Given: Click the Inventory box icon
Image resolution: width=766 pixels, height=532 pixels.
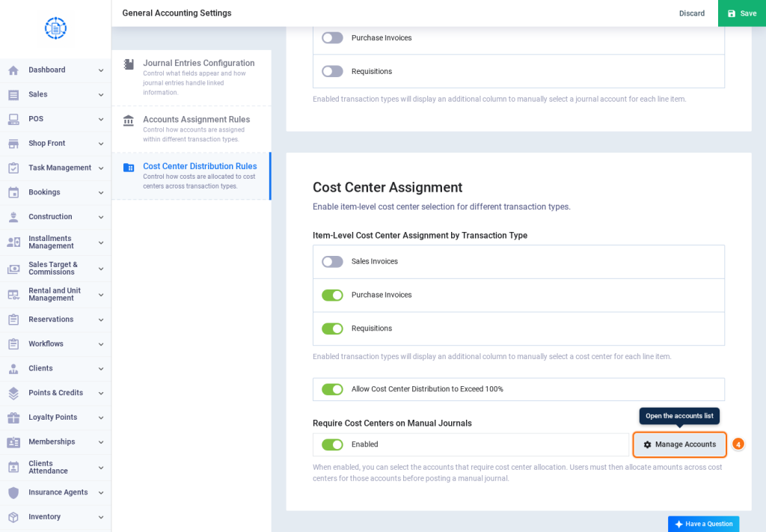Looking at the screenshot, I should click(x=13, y=517).
